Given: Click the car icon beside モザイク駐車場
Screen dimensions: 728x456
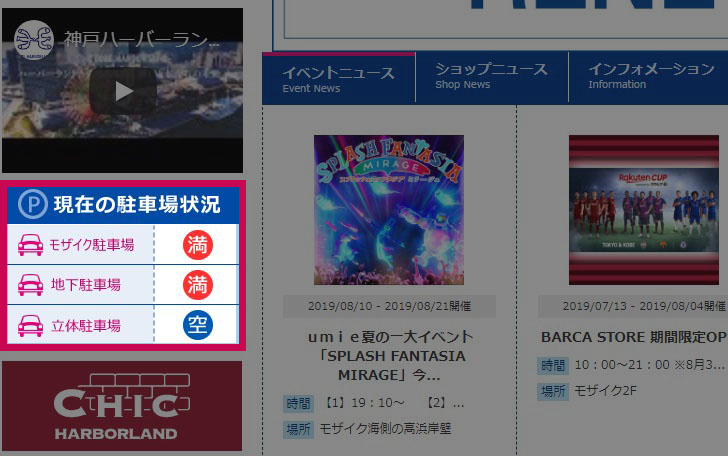Looking at the screenshot, I should click(x=31, y=245).
